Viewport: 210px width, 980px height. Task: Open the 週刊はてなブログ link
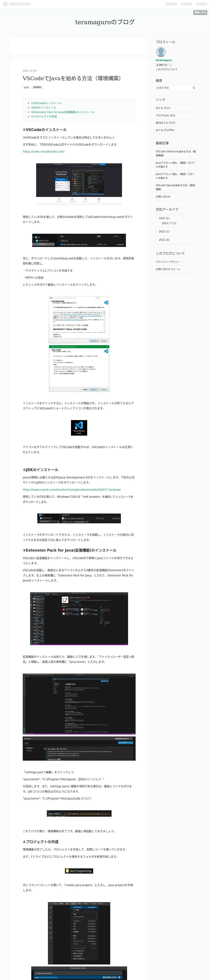click(x=165, y=123)
